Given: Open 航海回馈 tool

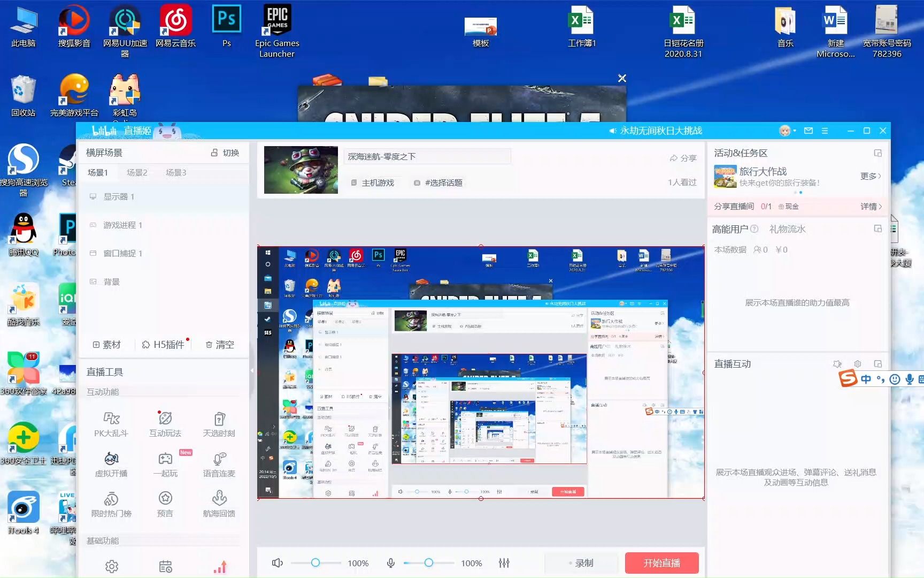Looking at the screenshot, I should pyautogui.click(x=219, y=505).
